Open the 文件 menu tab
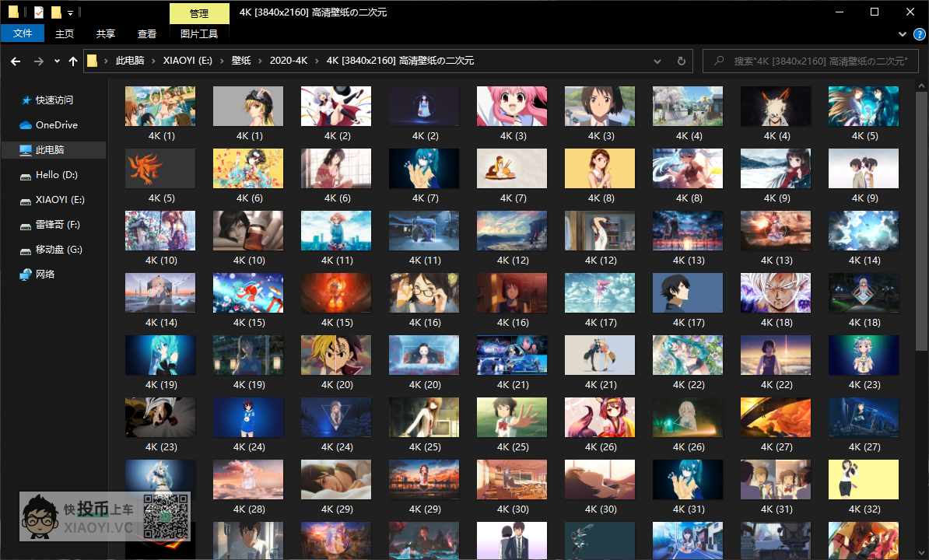This screenshot has height=560, width=929. pyautogui.click(x=23, y=33)
